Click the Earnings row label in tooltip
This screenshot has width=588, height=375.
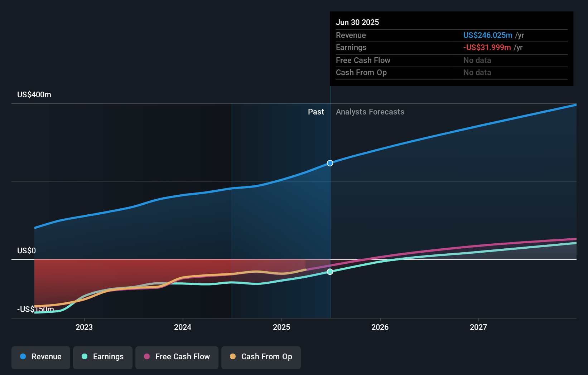pos(351,47)
